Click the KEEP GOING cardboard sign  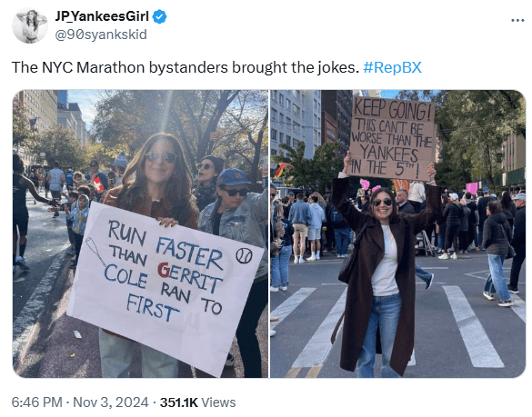[x=392, y=138]
